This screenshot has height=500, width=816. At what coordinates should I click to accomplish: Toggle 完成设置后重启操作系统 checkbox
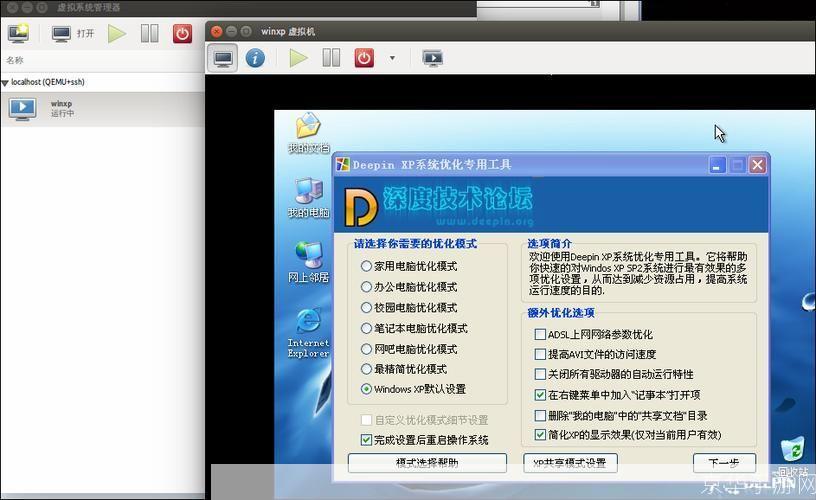point(366,440)
